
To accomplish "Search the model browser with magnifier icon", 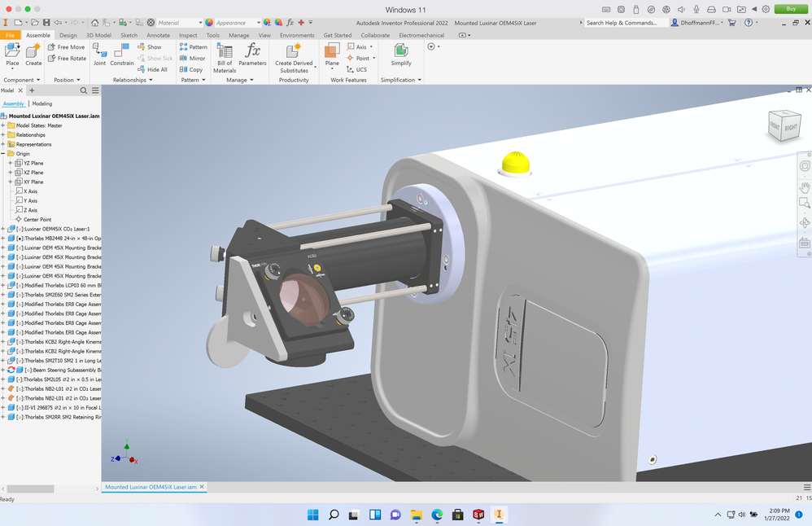I will pyautogui.click(x=83, y=90).
